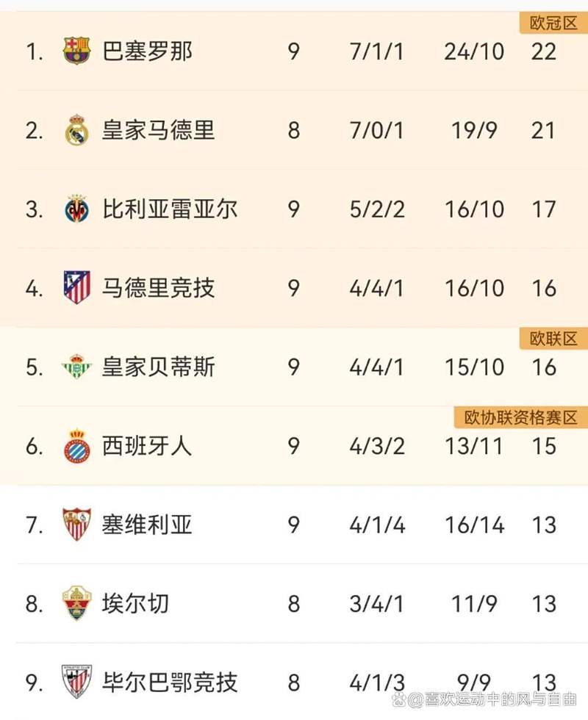Tap the Atlético Madrid striped crest
Image resolution: width=588 pixels, height=720 pixels.
[76, 288]
